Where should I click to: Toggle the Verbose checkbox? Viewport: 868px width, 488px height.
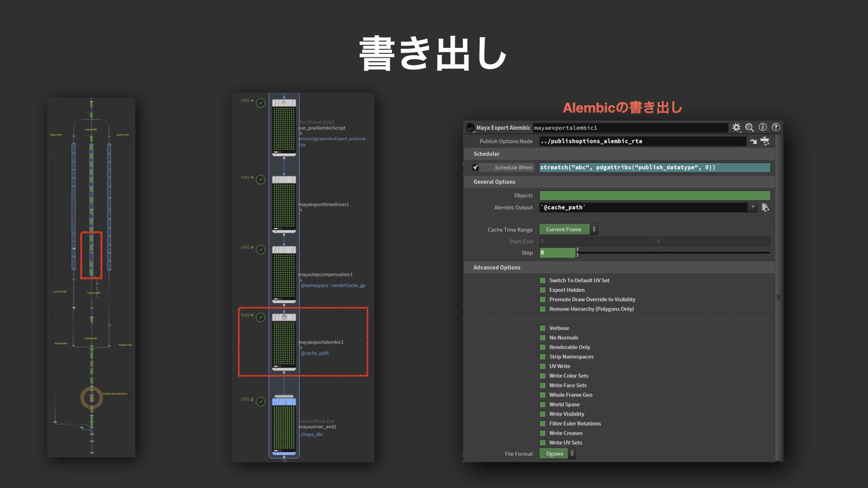542,328
